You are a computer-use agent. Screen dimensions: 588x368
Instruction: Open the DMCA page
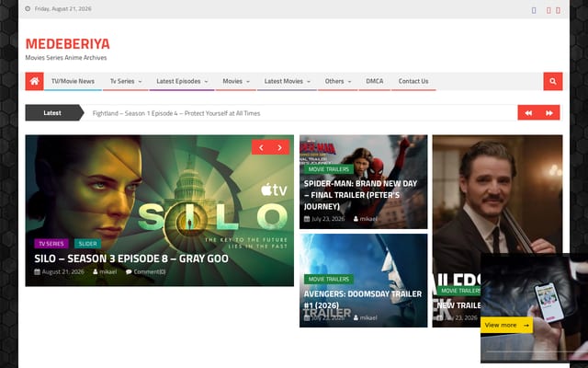[375, 81]
